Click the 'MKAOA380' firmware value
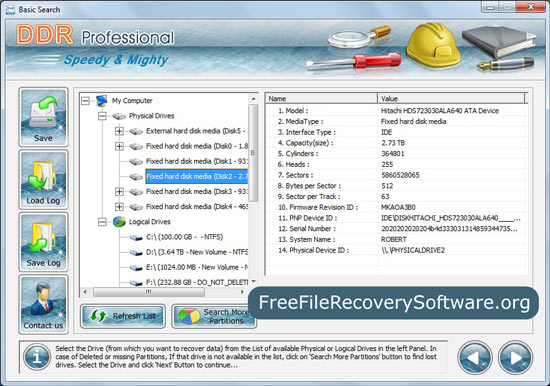The image size is (550, 386). [398, 207]
